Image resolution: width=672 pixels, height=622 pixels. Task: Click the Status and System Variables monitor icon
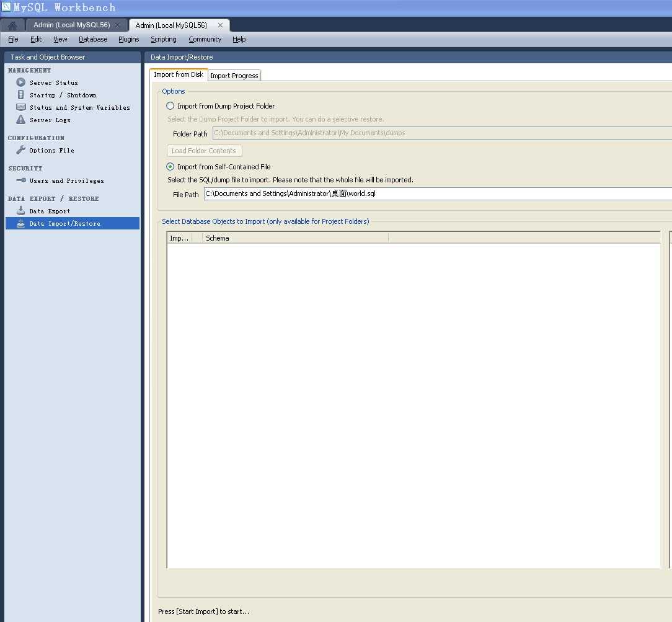[20, 107]
